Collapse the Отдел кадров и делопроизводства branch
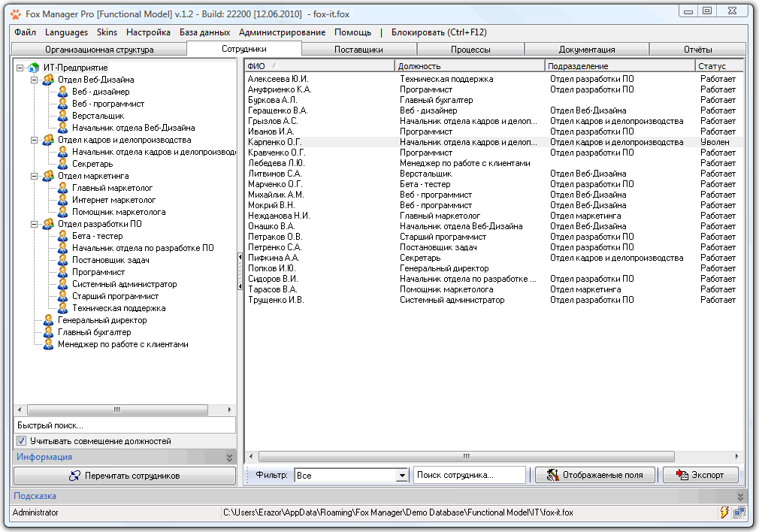The width and height of the screenshot is (759, 532). point(34,140)
